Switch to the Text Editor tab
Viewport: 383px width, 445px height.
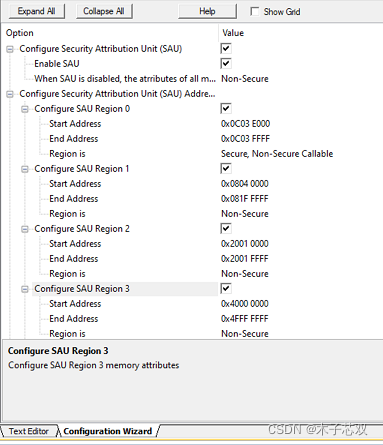pos(29,431)
